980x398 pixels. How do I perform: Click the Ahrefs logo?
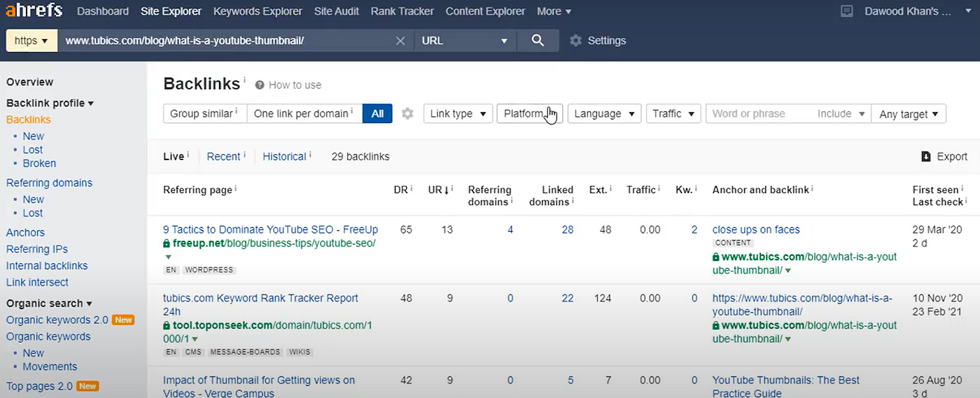[34, 10]
